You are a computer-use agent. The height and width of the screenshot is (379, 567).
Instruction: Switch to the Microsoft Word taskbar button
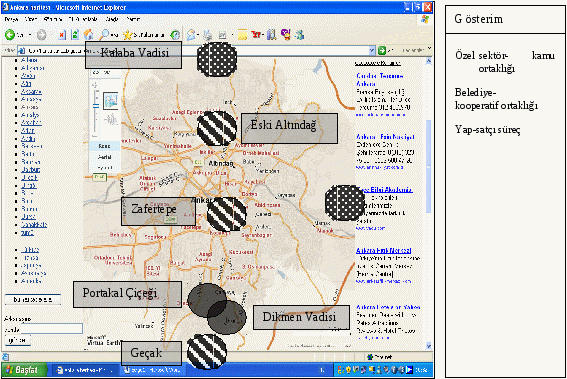click(154, 370)
